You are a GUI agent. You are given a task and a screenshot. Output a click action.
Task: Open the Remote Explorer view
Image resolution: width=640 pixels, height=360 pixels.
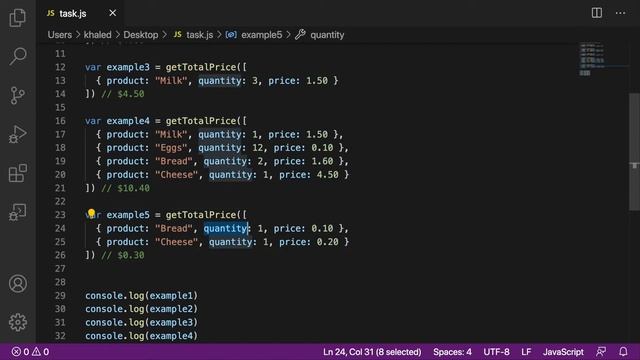(18, 212)
